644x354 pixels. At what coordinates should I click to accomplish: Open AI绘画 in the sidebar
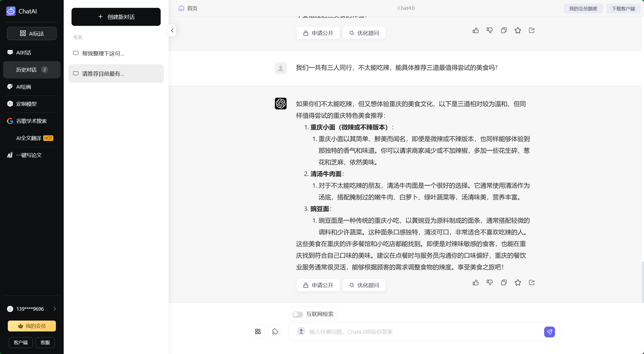pos(24,87)
